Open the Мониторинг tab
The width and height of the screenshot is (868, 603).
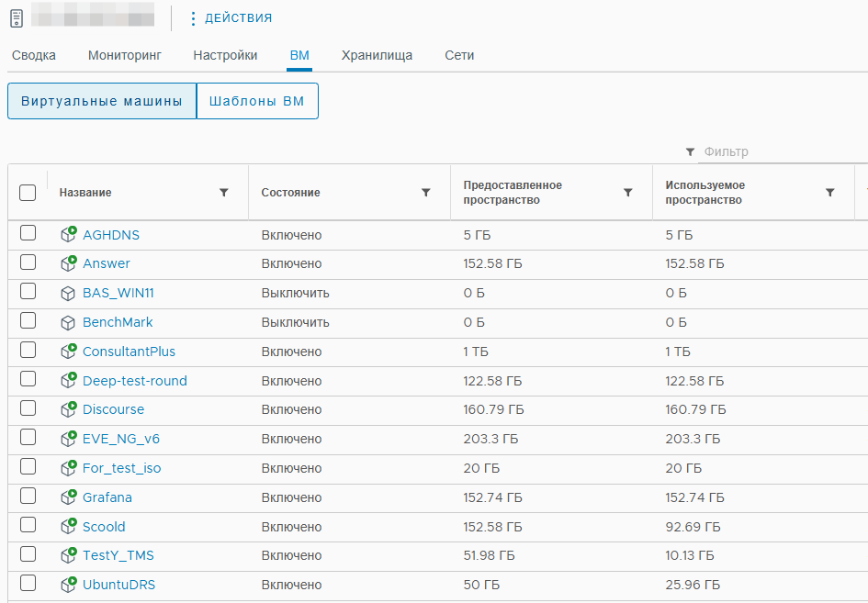[x=125, y=55]
